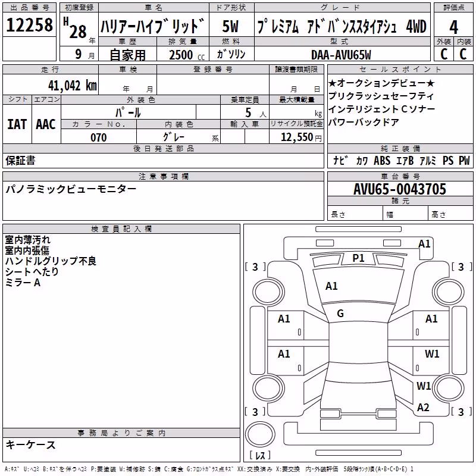The image size is (476, 476).
Task: Click ABS in equipment list
Action: [x=382, y=160]
